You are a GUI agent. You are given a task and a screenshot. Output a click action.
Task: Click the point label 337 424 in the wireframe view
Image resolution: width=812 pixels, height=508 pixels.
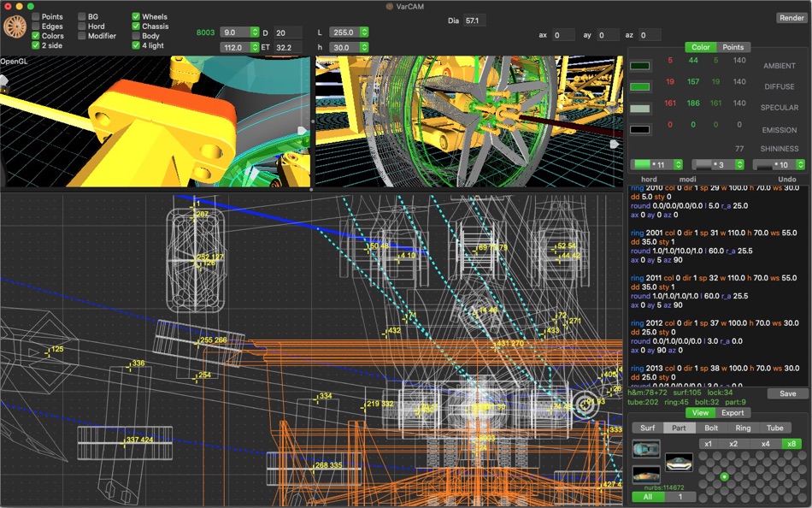click(139, 440)
